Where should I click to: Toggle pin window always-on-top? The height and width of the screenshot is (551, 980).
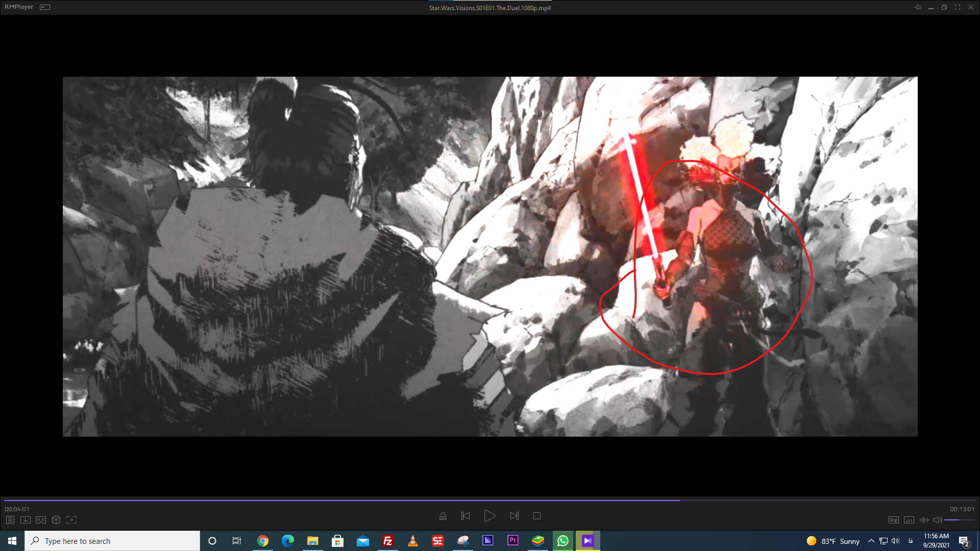click(x=918, y=7)
